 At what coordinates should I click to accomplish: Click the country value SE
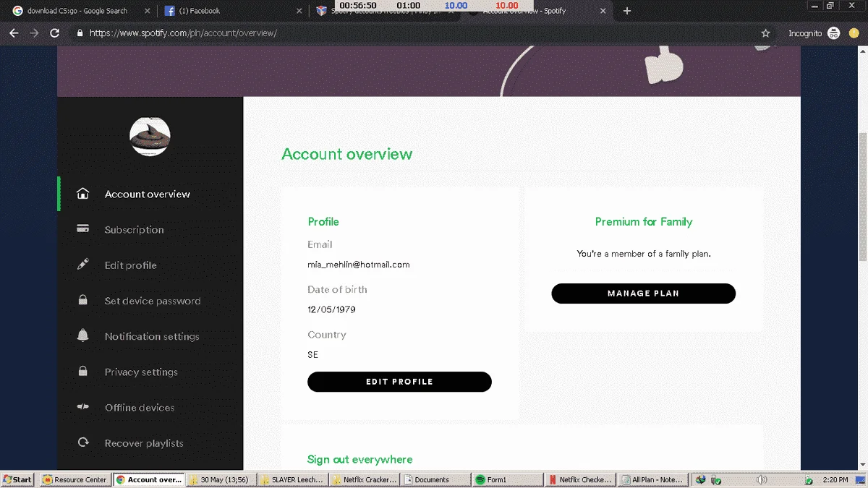[312, 354]
